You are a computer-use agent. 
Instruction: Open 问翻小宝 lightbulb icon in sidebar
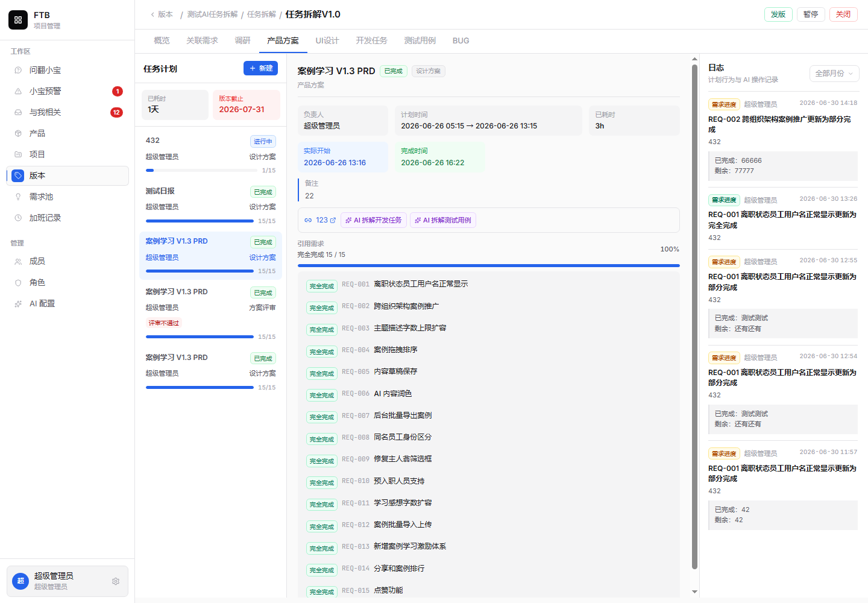(18, 71)
